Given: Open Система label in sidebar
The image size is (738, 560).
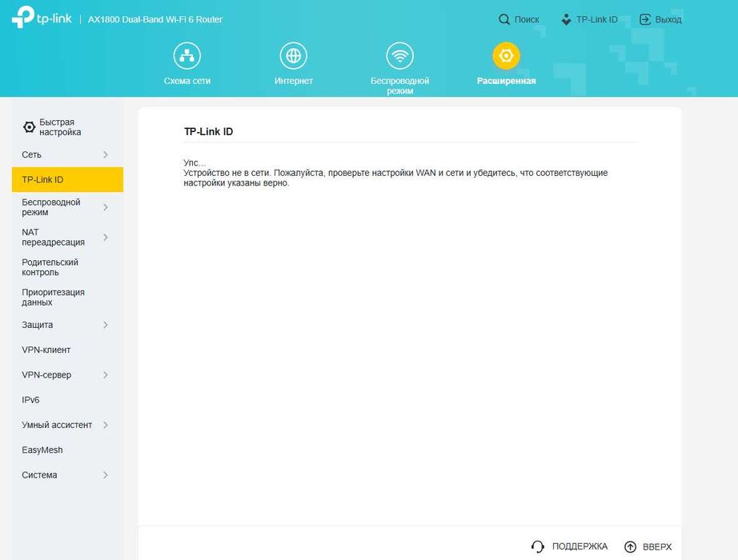Looking at the screenshot, I should 39,475.
